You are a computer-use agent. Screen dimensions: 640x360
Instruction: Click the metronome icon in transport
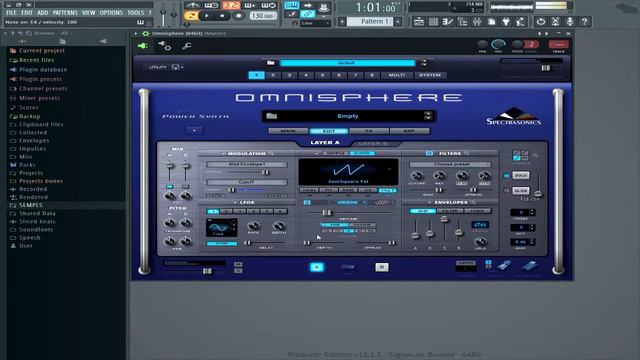point(192,5)
